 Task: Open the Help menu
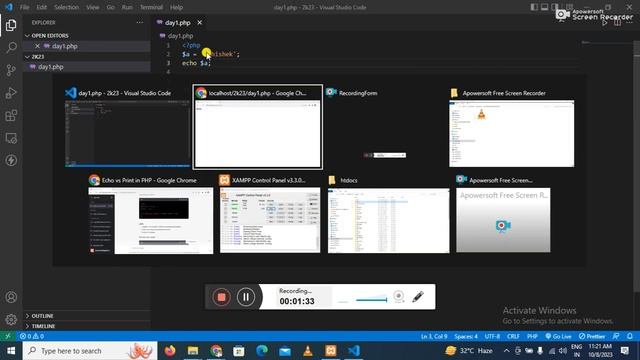(x=176, y=7)
